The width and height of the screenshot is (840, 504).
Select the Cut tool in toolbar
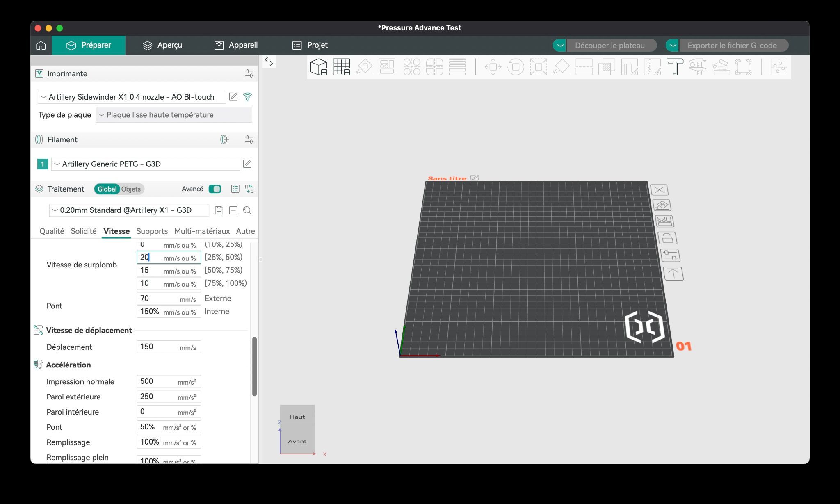[x=584, y=67]
